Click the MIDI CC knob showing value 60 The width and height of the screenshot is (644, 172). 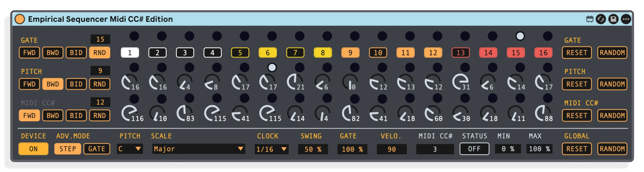click(433, 113)
